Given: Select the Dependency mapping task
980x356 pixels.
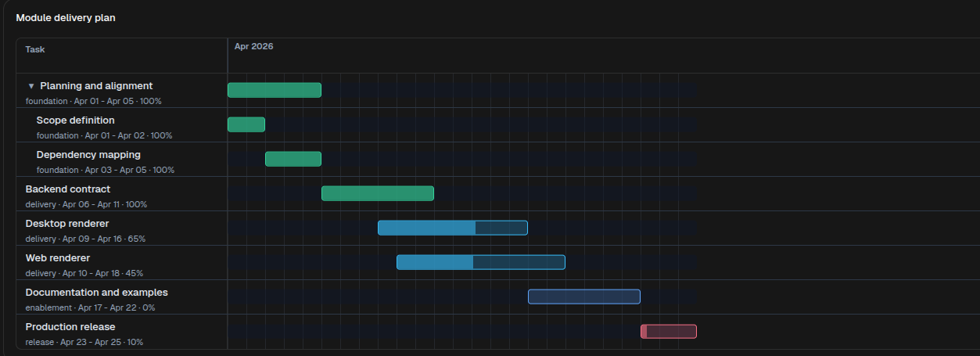Looking at the screenshot, I should tap(122, 160).
